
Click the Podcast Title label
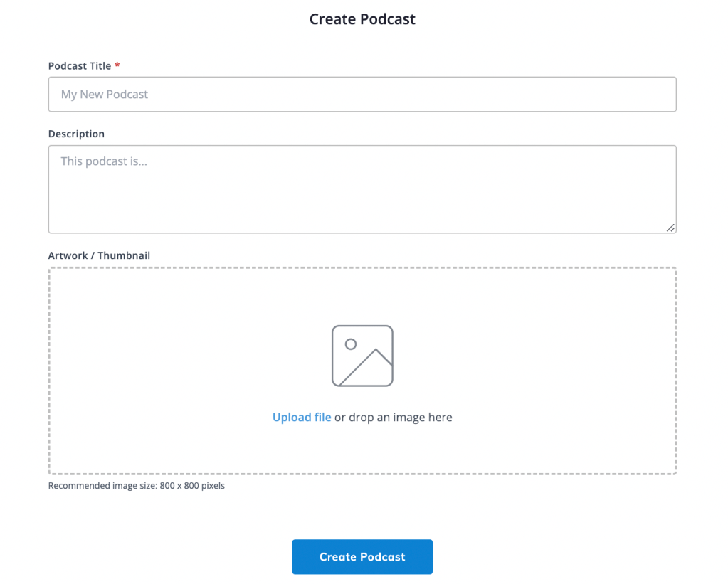pos(78,65)
